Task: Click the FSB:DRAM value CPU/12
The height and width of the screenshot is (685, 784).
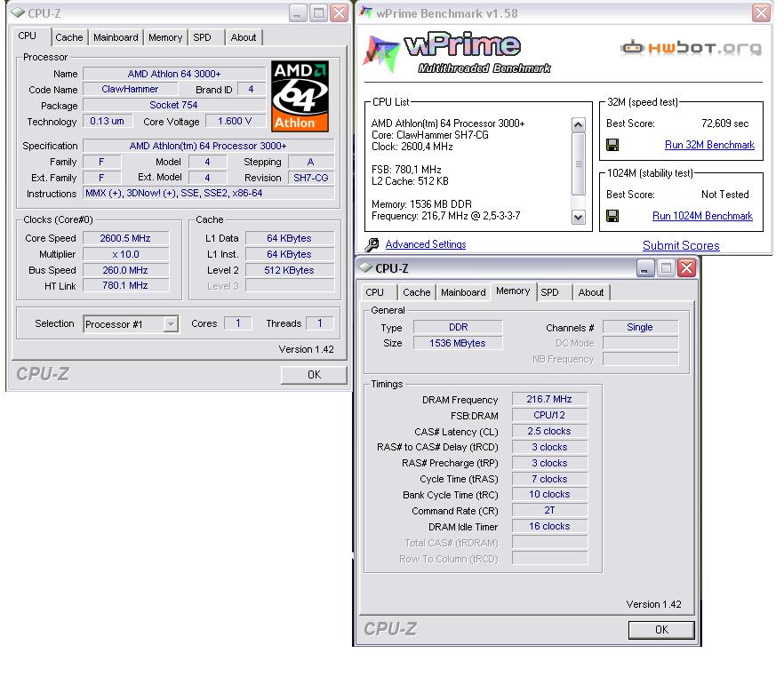Action: pos(549,415)
